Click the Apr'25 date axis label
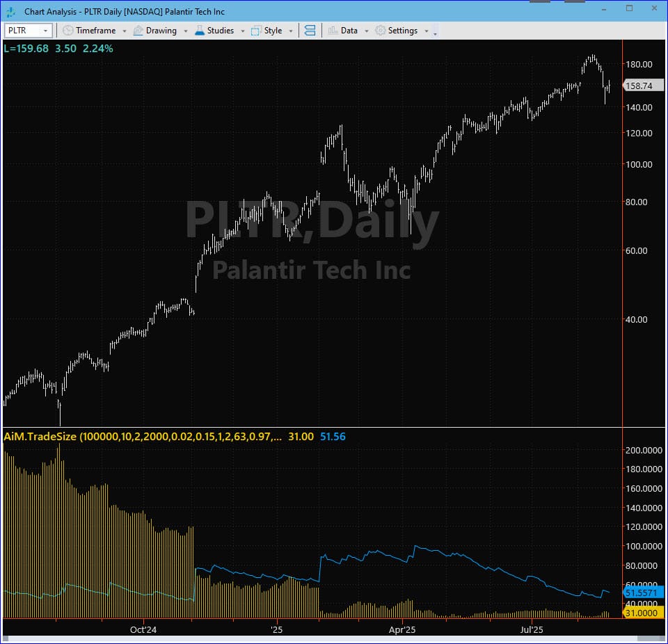Image resolution: width=668 pixels, height=644 pixels. coord(402,629)
